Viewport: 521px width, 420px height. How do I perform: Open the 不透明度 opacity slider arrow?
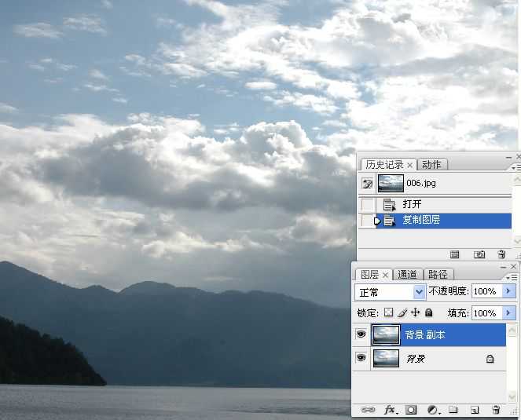pyautogui.click(x=508, y=291)
